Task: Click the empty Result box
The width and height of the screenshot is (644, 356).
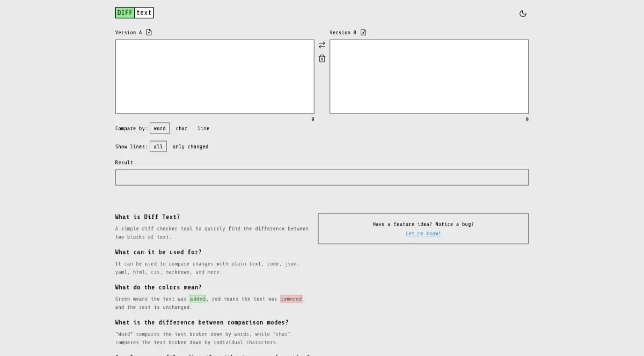Action: pos(322,177)
